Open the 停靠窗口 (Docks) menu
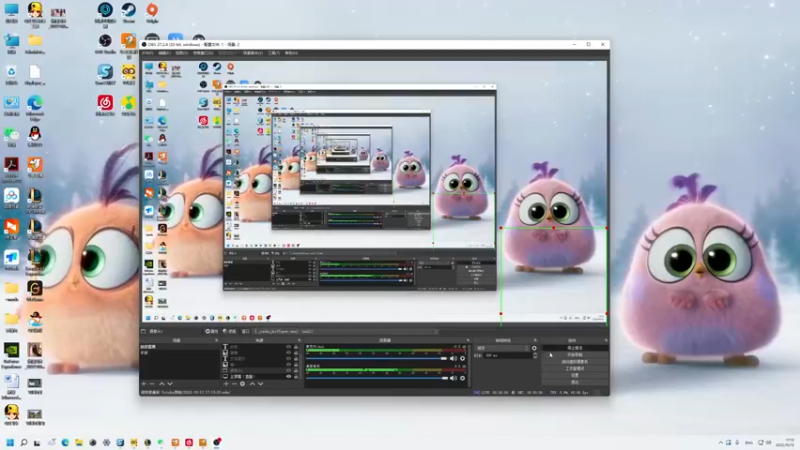This screenshot has width=800, height=450. [x=203, y=53]
